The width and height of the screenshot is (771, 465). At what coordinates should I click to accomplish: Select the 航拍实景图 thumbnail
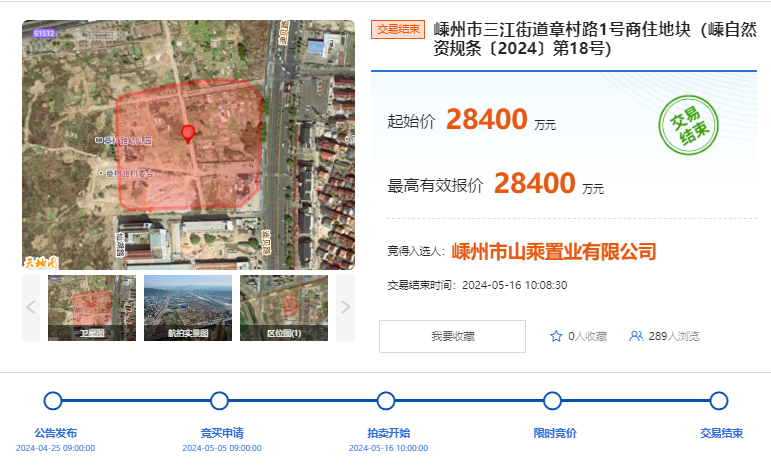pyautogui.click(x=188, y=307)
